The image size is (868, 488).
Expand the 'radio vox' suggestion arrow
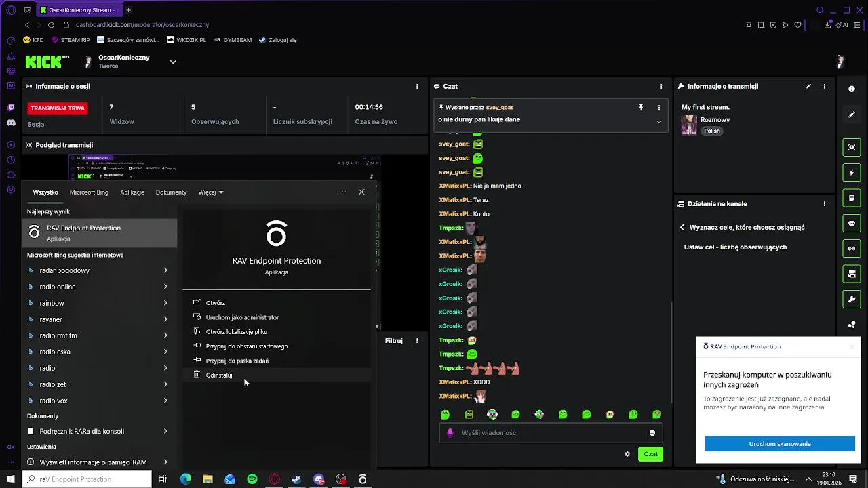click(165, 401)
